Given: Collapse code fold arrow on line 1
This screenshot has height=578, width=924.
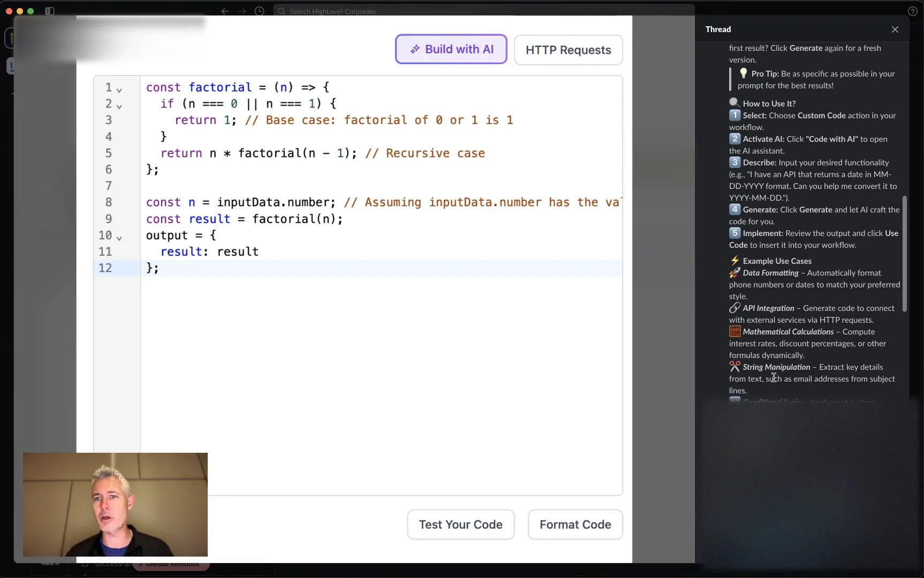Looking at the screenshot, I should [119, 90].
